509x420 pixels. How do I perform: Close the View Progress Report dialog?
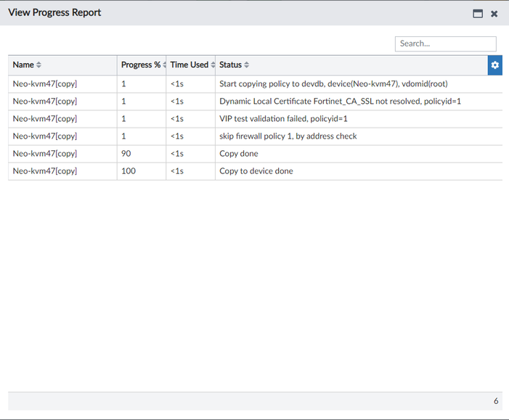494,14
